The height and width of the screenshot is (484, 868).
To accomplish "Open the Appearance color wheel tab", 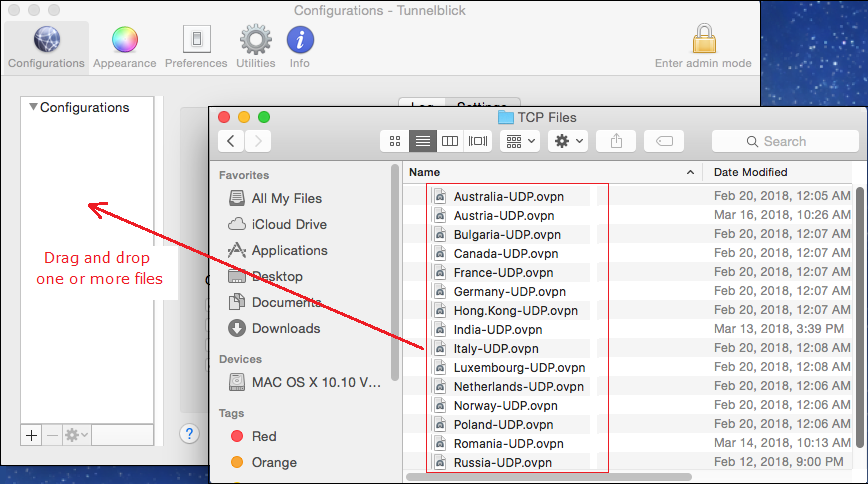I will (x=125, y=48).
